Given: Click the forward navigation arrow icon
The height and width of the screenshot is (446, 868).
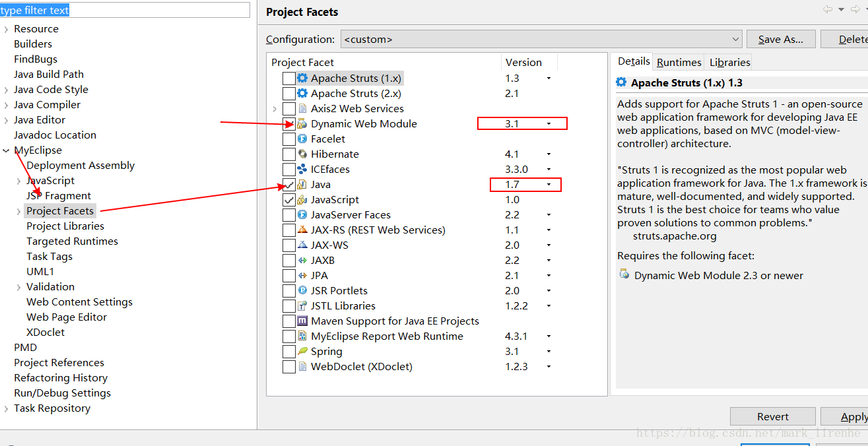Looking at the screenshot, I should (x=855, y=9).
